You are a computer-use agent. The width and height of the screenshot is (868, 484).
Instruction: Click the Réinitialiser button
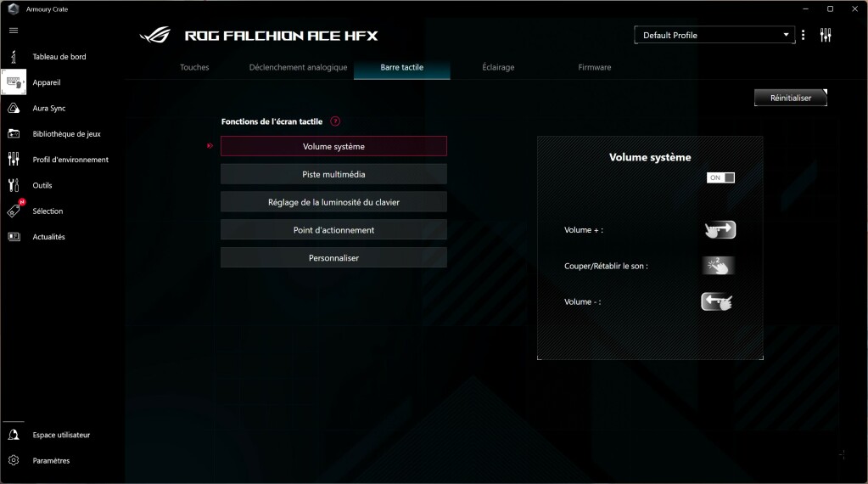[791, 98]
